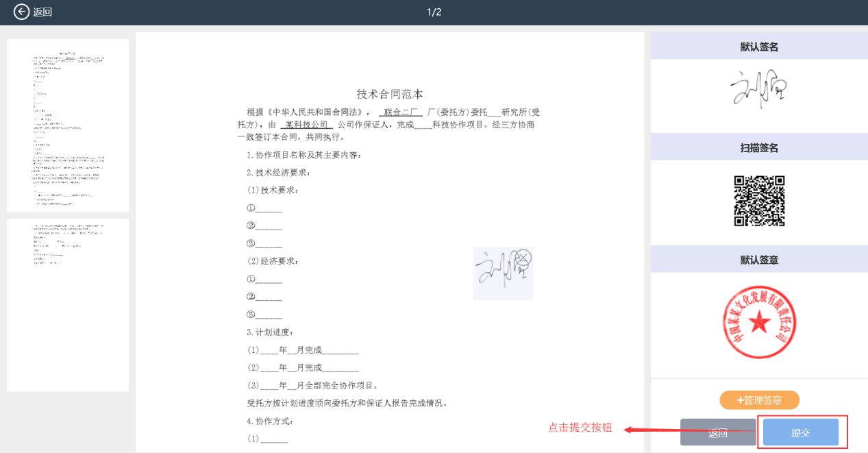This screenshot has height=453, width=868.
Task: Click the underlined 某科技公司 field
Action: 306,125
